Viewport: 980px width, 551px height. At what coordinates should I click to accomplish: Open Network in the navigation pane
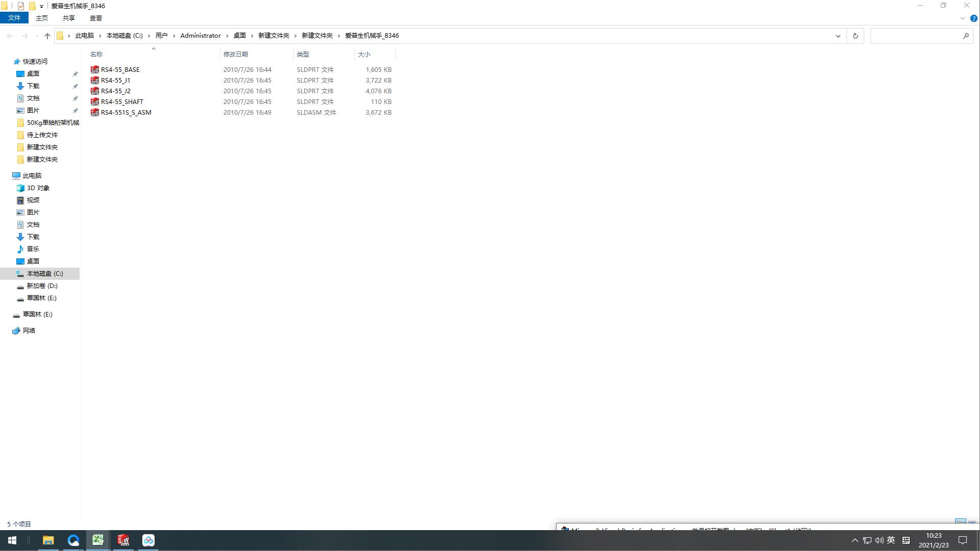(x=29, y=330)
